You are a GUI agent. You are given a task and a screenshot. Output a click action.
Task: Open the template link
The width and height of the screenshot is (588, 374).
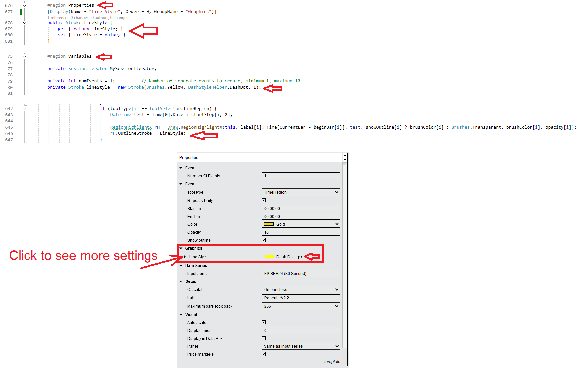pos(332,362)
